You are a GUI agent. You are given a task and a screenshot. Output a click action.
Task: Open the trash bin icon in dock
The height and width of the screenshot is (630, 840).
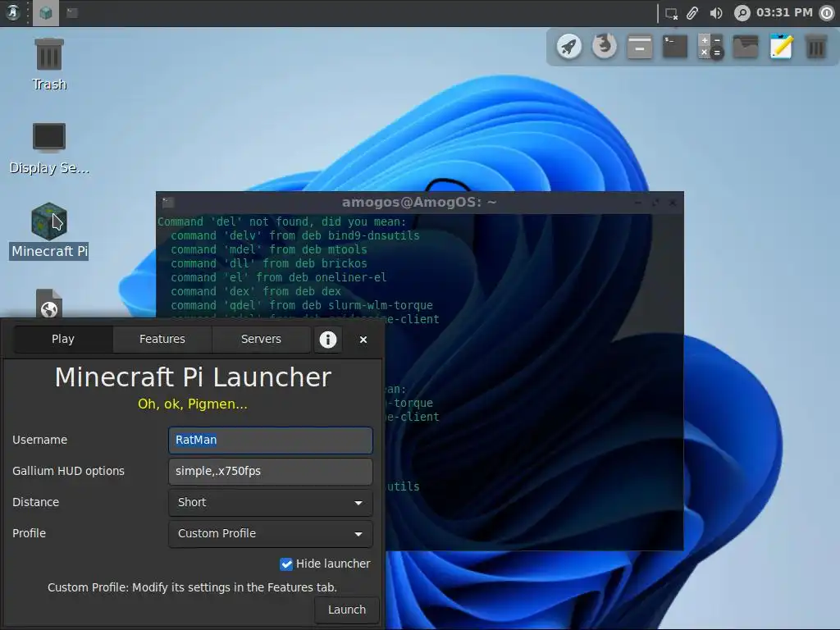pyautogui.click(x=816, y=47)
